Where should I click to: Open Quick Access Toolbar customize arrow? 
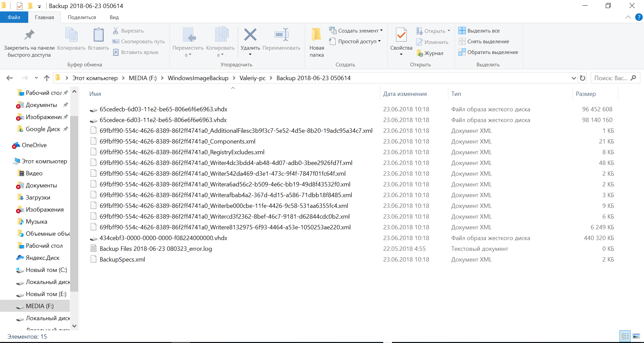(x=39, y=6)
